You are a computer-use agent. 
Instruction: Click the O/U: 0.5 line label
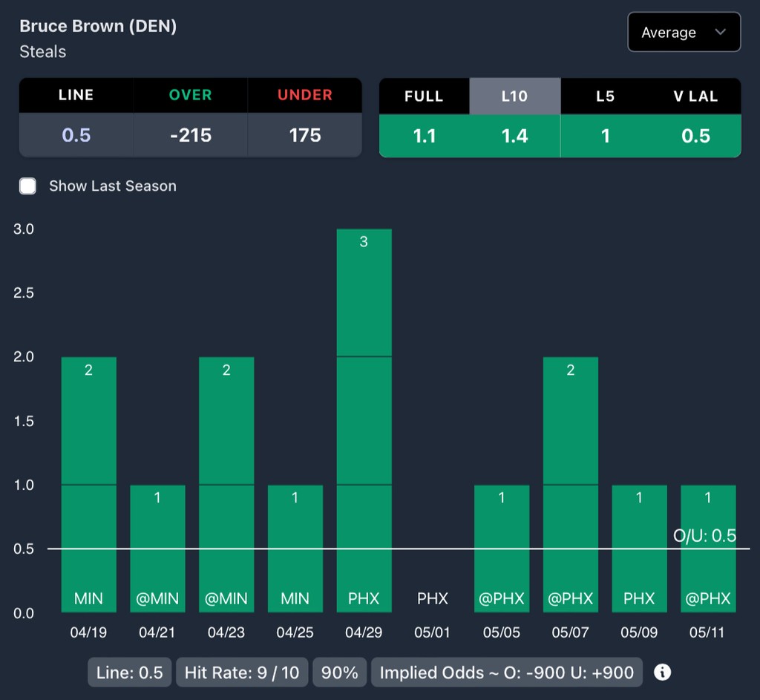705,536
